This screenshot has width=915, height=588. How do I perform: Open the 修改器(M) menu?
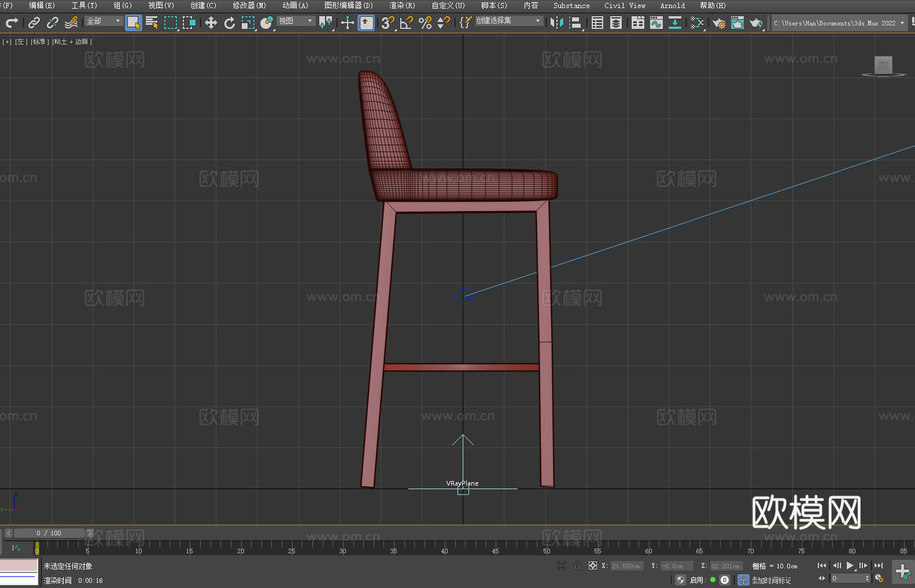[249, 5]
